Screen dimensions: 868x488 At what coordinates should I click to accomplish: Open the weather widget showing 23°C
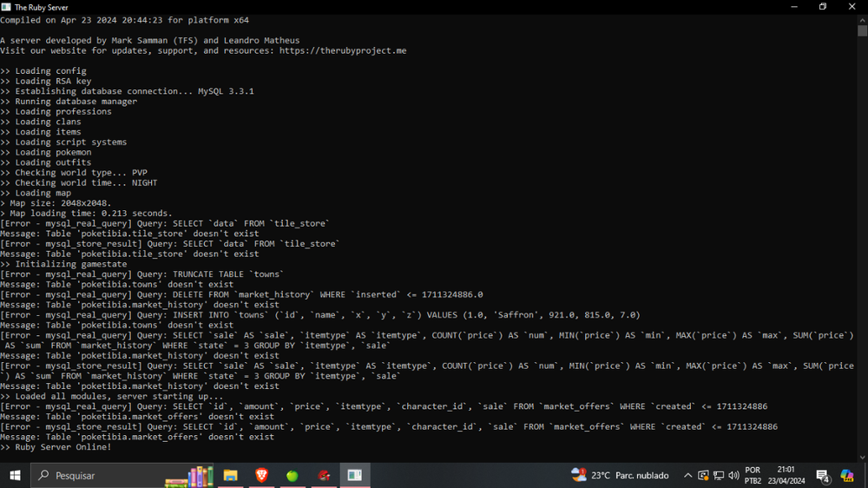click(619, 475)
